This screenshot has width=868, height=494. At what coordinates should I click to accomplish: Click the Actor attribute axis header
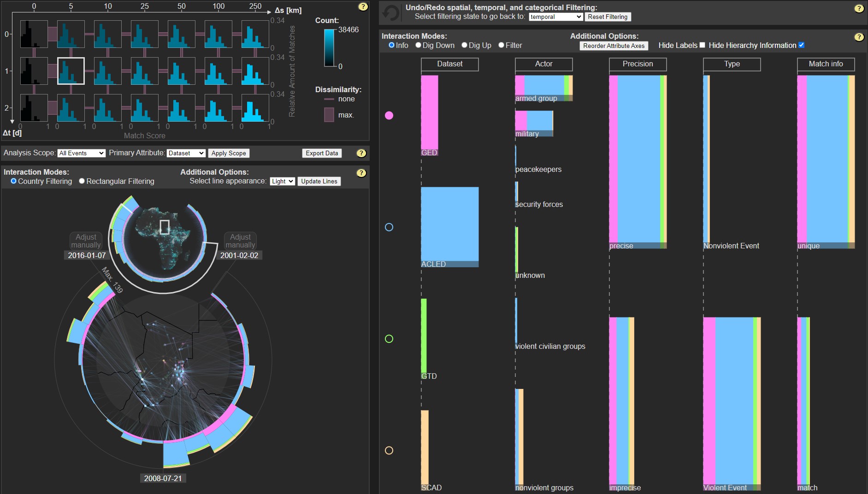coord(544,64)
